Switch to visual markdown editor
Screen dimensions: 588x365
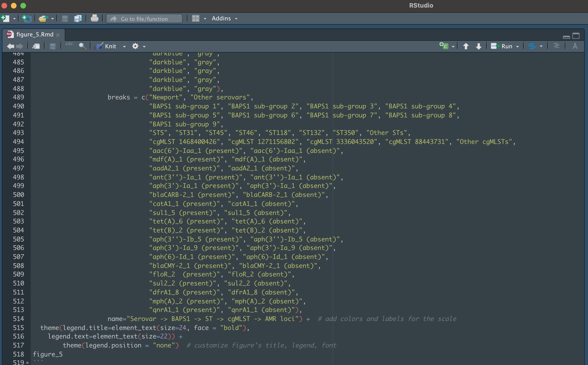coord(575,46)
